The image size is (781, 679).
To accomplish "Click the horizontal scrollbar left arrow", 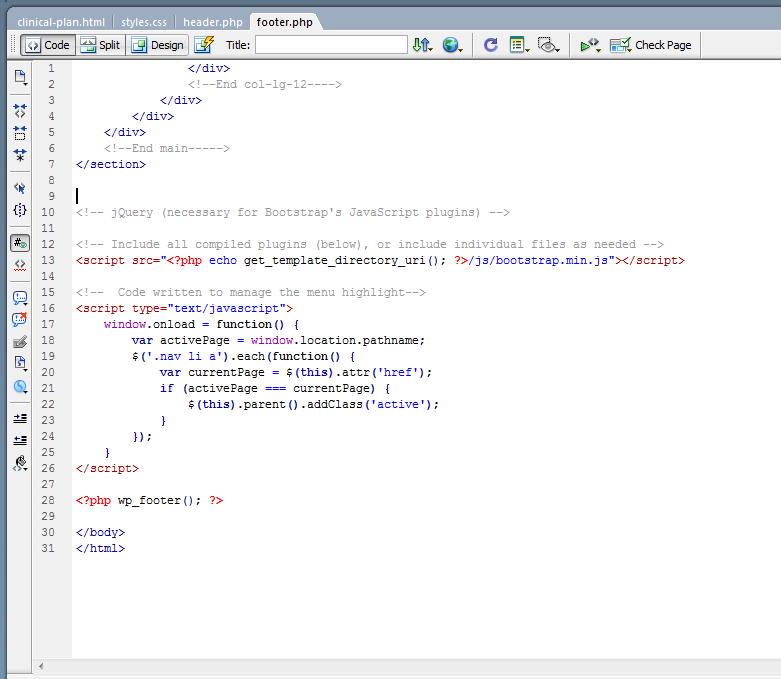I will [x=41, y=666].
